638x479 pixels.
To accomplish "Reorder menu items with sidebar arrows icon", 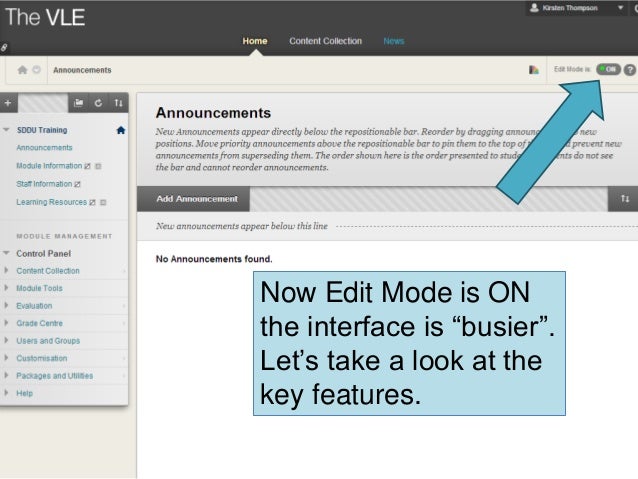I will (x=118, y=103).
